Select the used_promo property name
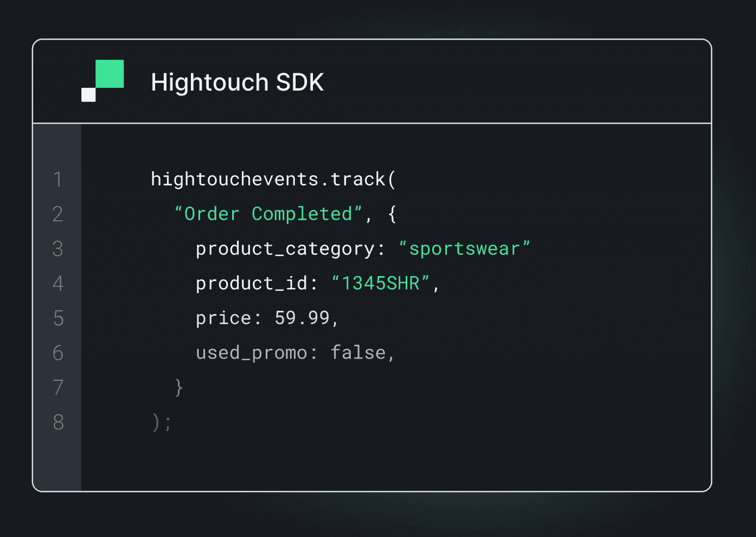The width and height of the screenshot is (756, 537). (251, 352)
